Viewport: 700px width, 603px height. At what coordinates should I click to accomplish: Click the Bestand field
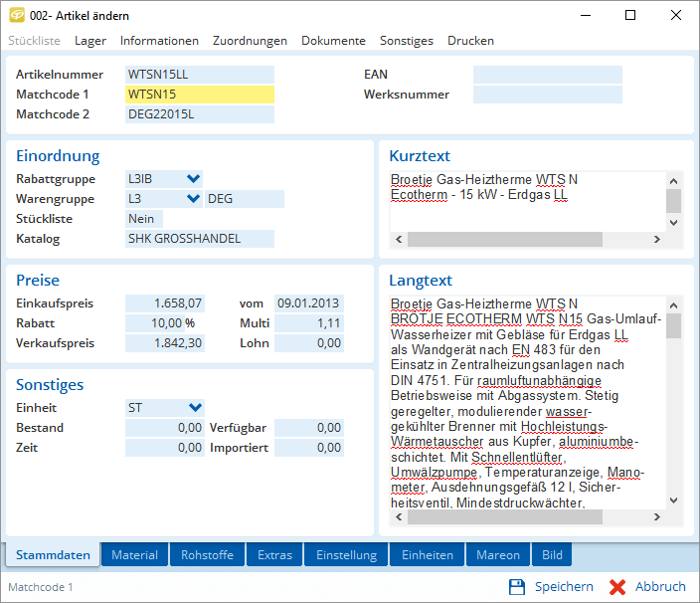[165, 428]
